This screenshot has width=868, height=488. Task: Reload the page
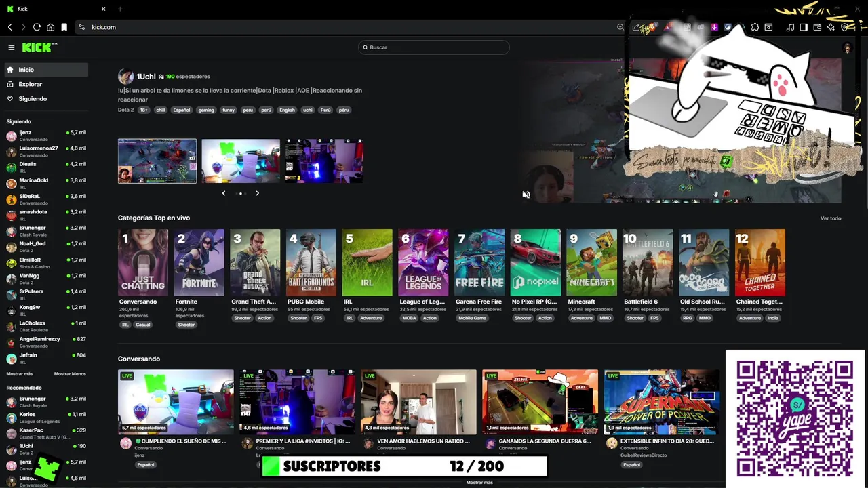point(37,27)
